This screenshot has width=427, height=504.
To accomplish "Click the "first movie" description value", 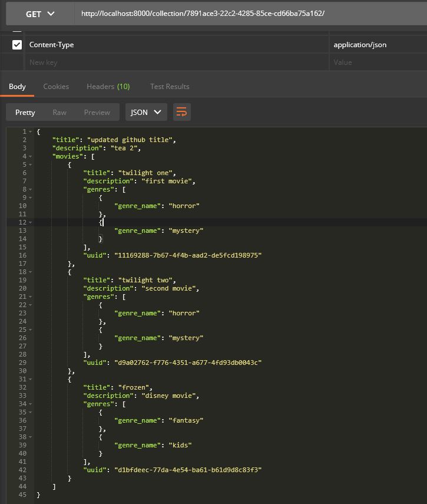I will pyautogui.click(x=167, y=182).
